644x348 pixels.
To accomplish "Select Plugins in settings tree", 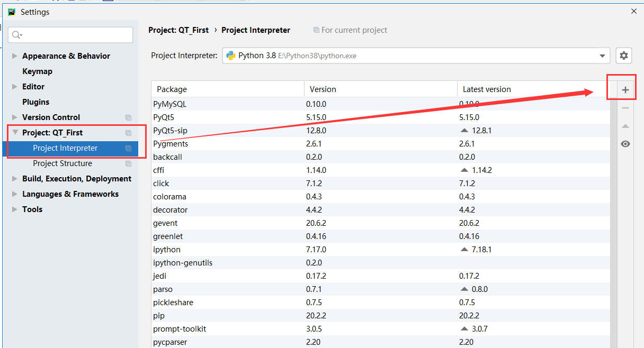I will point(35,102).
